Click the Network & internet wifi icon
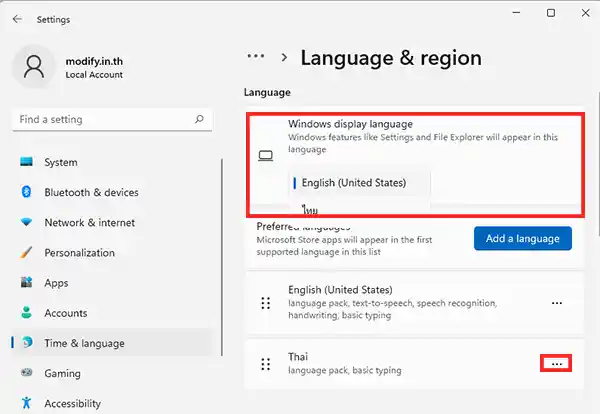 click(26, 223)
